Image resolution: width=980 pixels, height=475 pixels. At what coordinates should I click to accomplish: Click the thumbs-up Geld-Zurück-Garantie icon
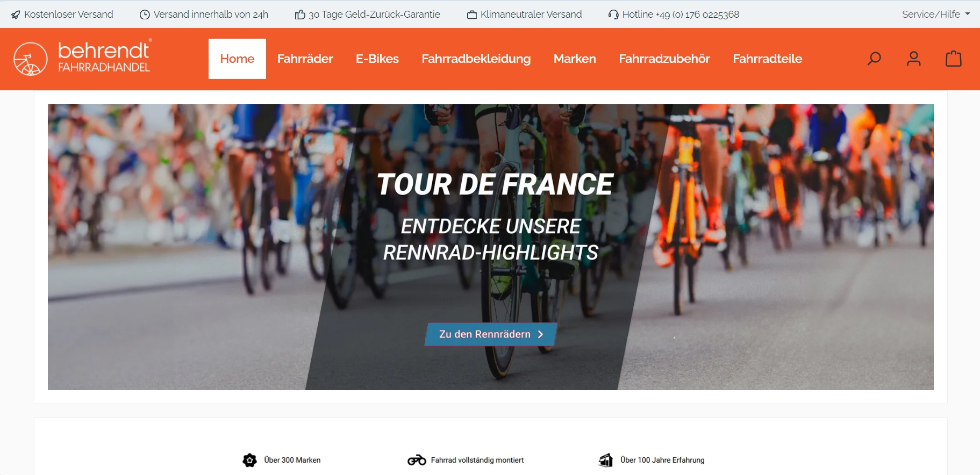click(300, 15)
